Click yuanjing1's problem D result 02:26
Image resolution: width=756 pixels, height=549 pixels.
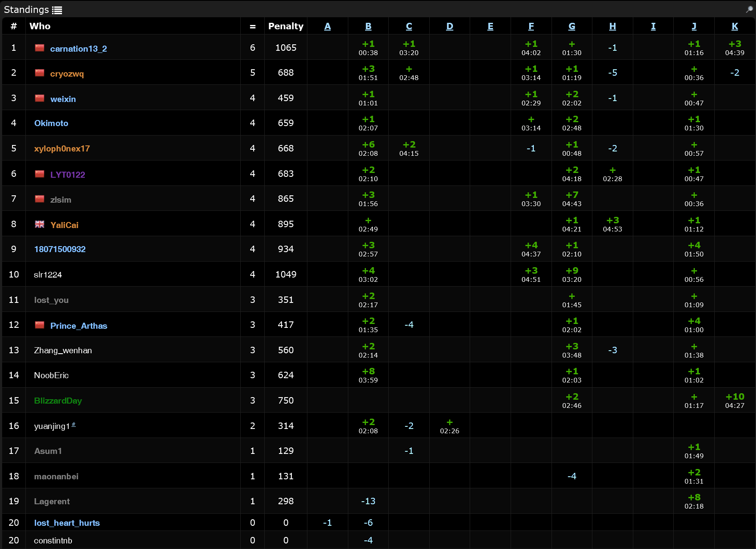point(450,426)
